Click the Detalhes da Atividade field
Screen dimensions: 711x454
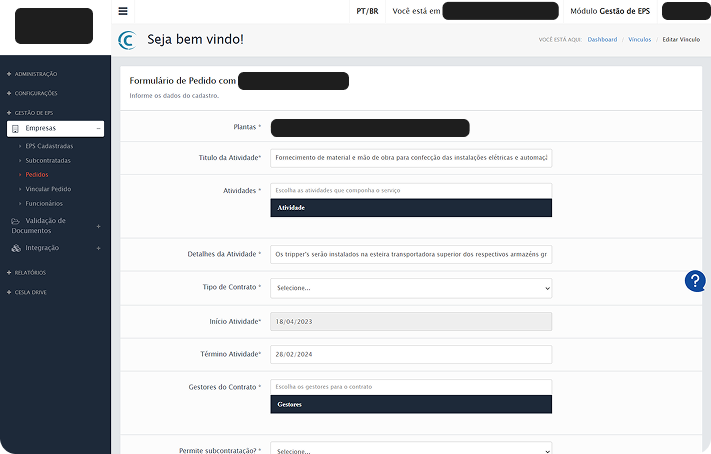tap(411, 254)
